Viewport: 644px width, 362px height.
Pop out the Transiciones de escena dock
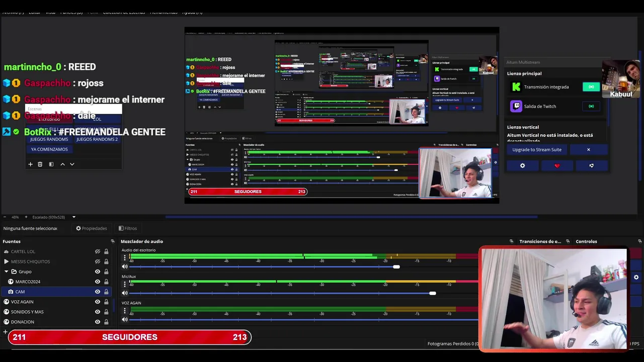[568, 241]
